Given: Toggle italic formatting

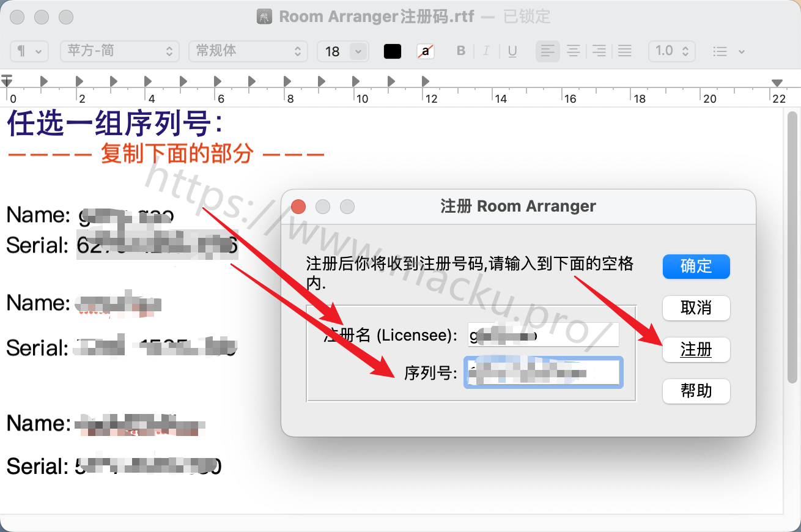Looking at the screenshot, I should pos(487,51).
